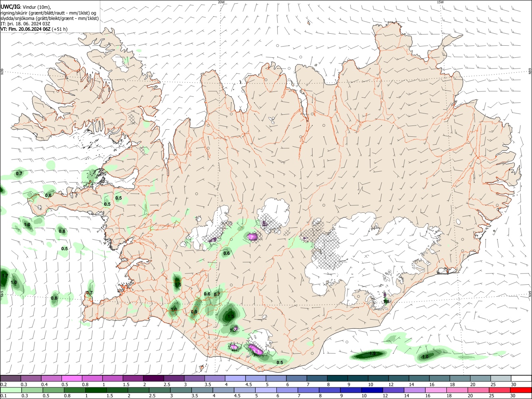Click the 'slydda/snjókoma' legend description line
The image size is (532, 399).
click(49, 18)
